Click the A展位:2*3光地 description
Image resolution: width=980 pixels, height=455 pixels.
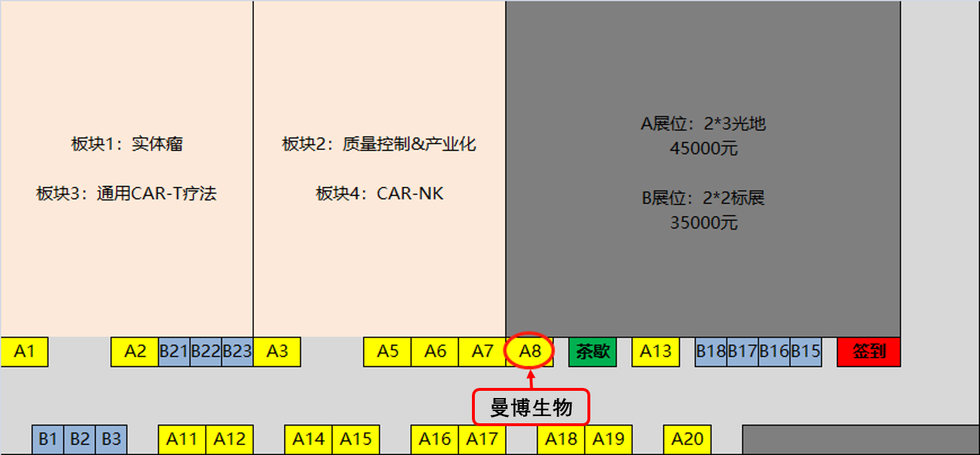pos(704,124)
